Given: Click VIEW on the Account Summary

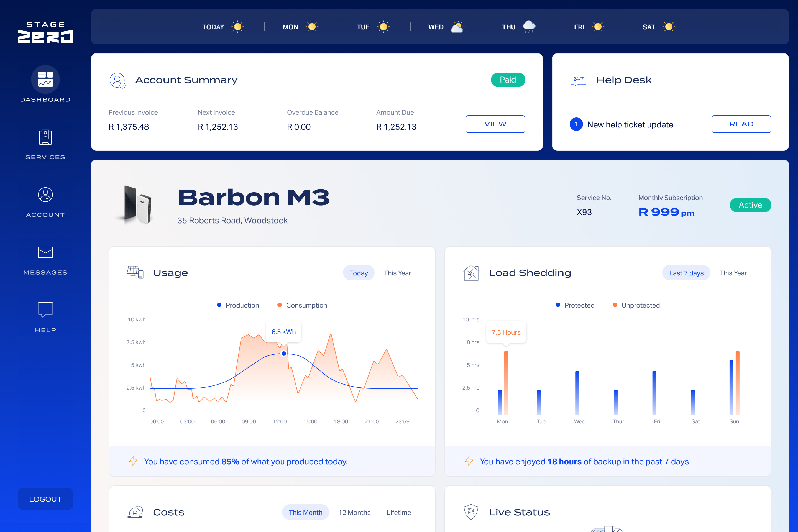Looking at the screenshot, I should coord(495,124).
